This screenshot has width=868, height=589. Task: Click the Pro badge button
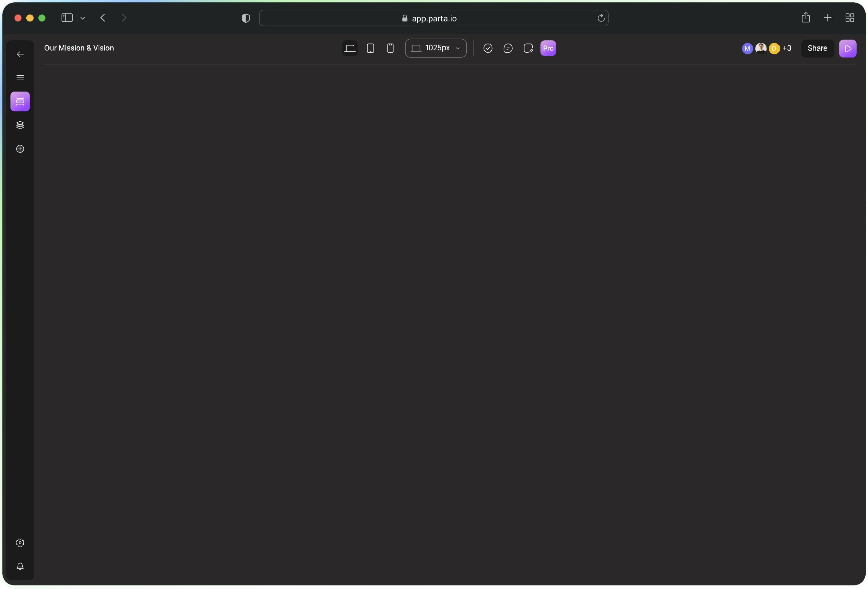tap(548, 48)
